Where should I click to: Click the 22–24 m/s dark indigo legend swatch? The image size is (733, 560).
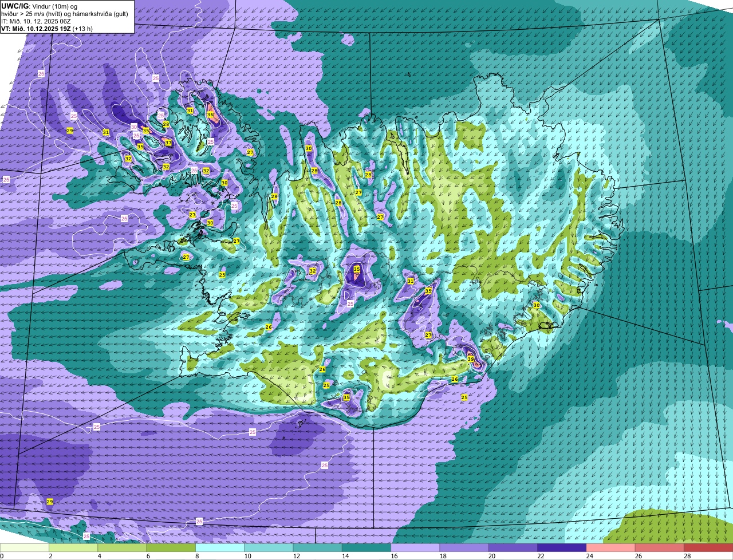562,547
